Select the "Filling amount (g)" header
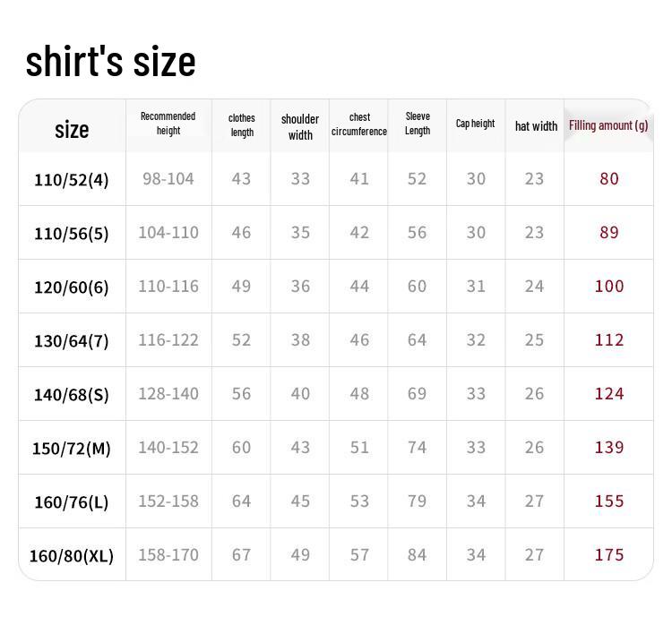The width and height of the screenshot is (672, 617). [x=608, y=125]
